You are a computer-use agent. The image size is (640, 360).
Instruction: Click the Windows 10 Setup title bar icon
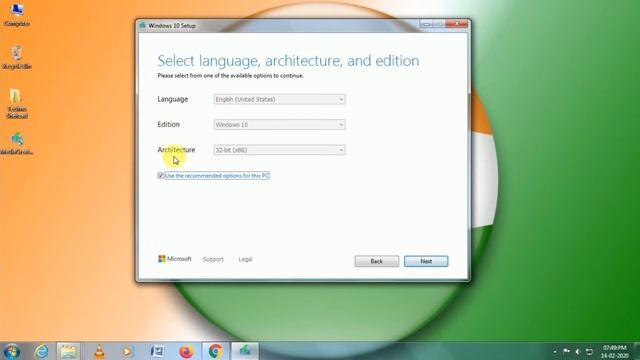pos(142,25)
